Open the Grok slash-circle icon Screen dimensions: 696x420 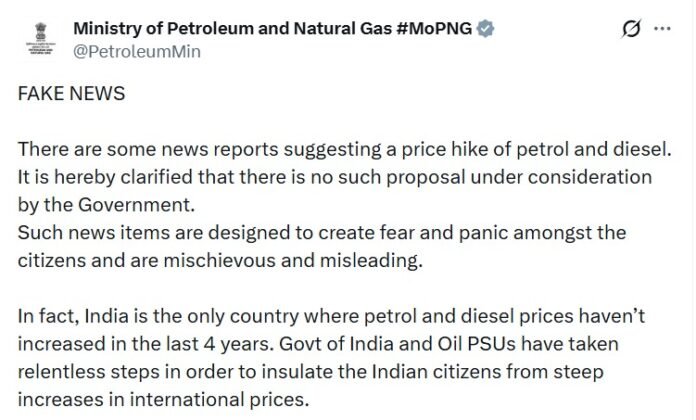pyautogui.click(x=630, y=30)
